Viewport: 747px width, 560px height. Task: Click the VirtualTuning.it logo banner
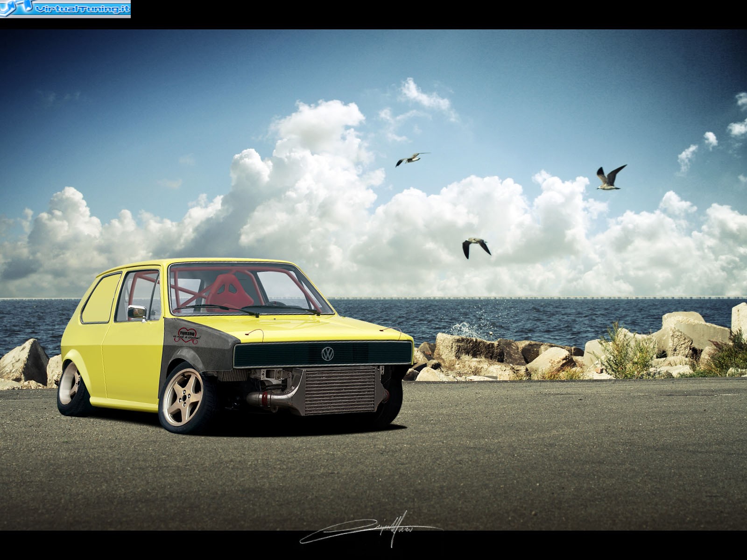65,8
